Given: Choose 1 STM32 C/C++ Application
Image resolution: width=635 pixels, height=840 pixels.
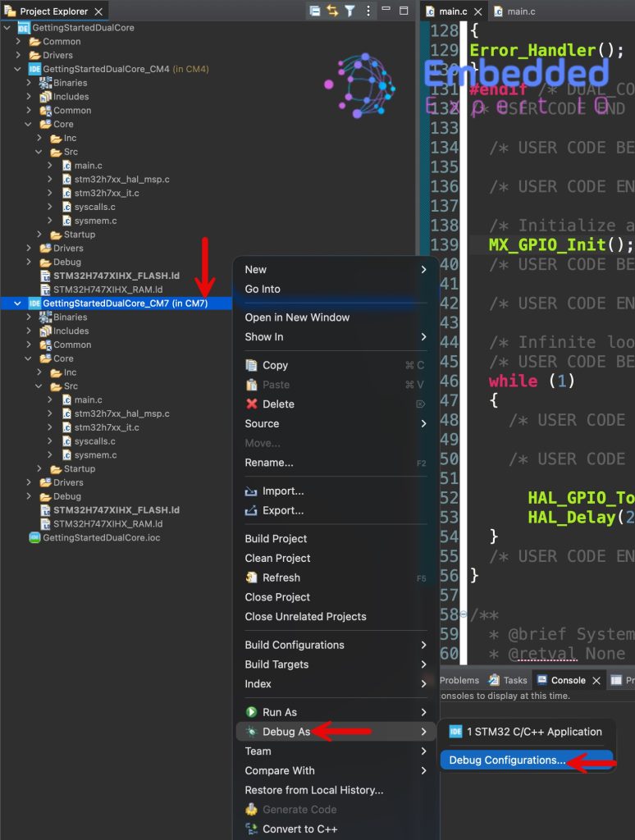Looking at the screenshot, I should pos(533,732).
